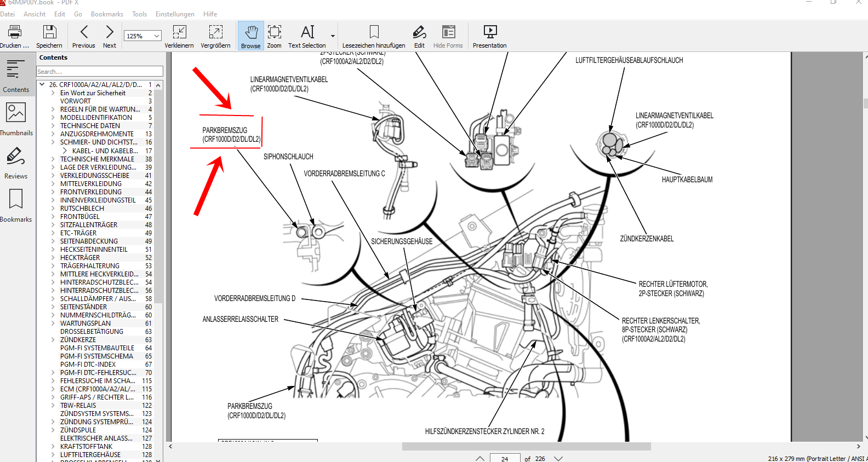The height and width of the screenshot is (462, 868).
Task: Select the Text Selection tool
Action: [x=307, y=32]
